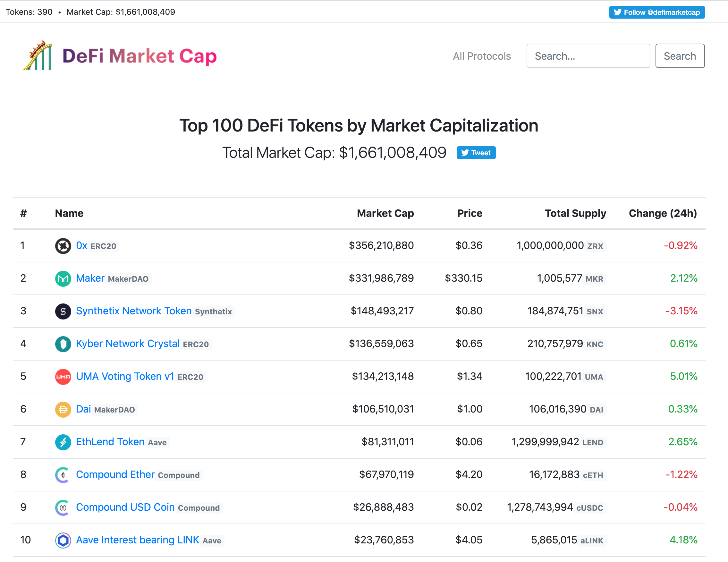Open the Compound USD Coin link
Image resolution: width=728 pixels, height=562 pixels.
125,507
